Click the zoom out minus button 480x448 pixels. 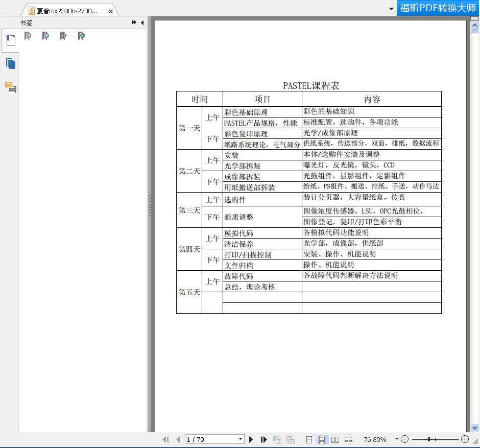(405, 439)
